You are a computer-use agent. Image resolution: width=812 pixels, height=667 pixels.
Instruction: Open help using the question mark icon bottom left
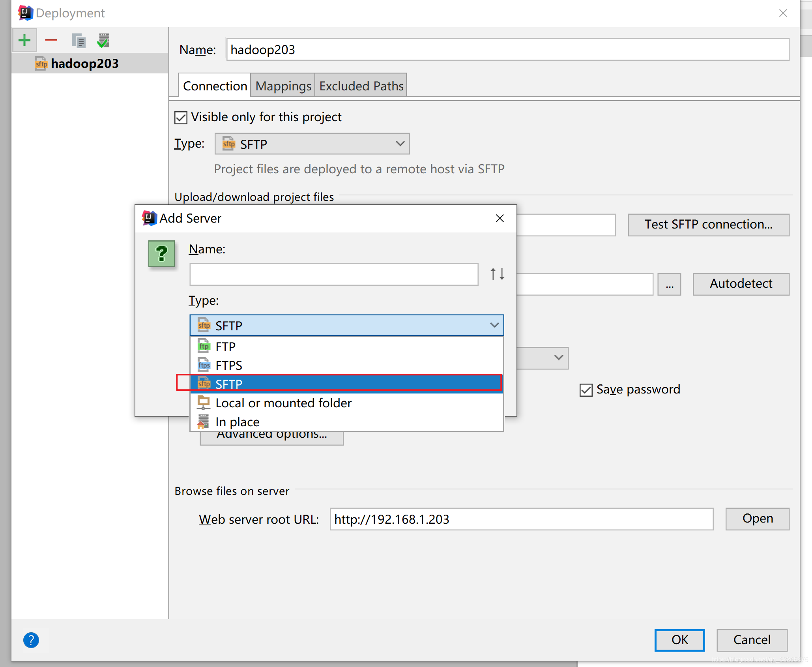click(x=31, y=640)
